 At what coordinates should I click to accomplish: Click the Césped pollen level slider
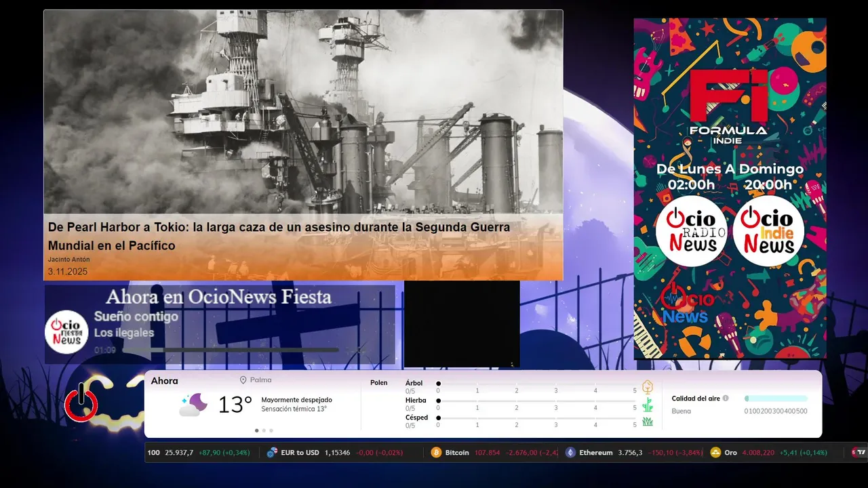[x=536, y=418]
